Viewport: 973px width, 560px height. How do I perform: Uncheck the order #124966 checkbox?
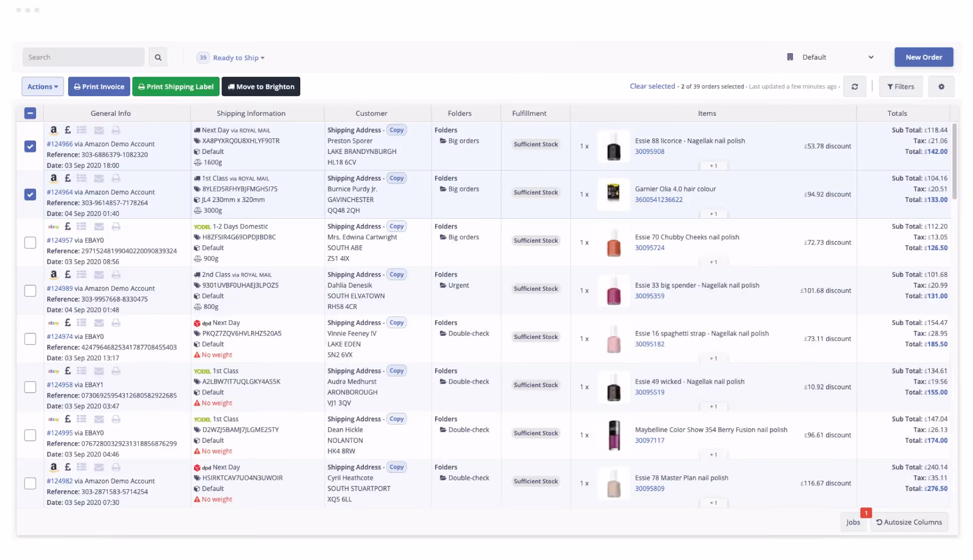coord(30,146)
